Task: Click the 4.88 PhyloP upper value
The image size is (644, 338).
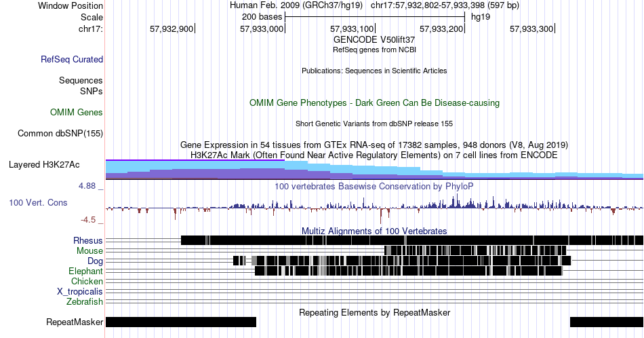Action: [87, 186]
